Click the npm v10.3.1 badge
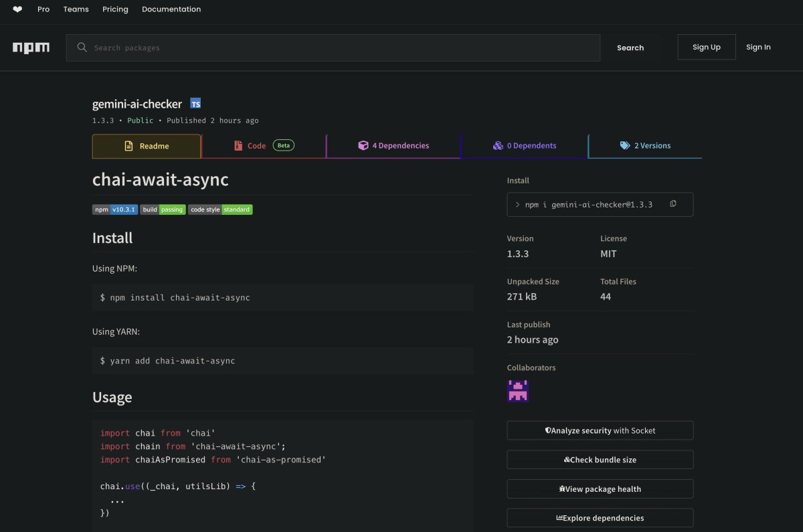The image size is (803, 532). click(115, 209)
